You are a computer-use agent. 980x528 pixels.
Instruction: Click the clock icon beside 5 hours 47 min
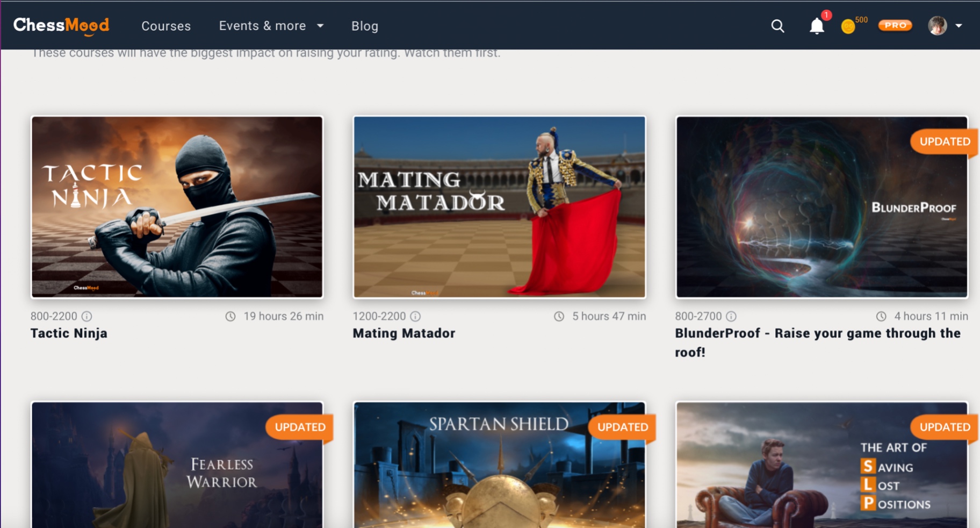[559, 316]
